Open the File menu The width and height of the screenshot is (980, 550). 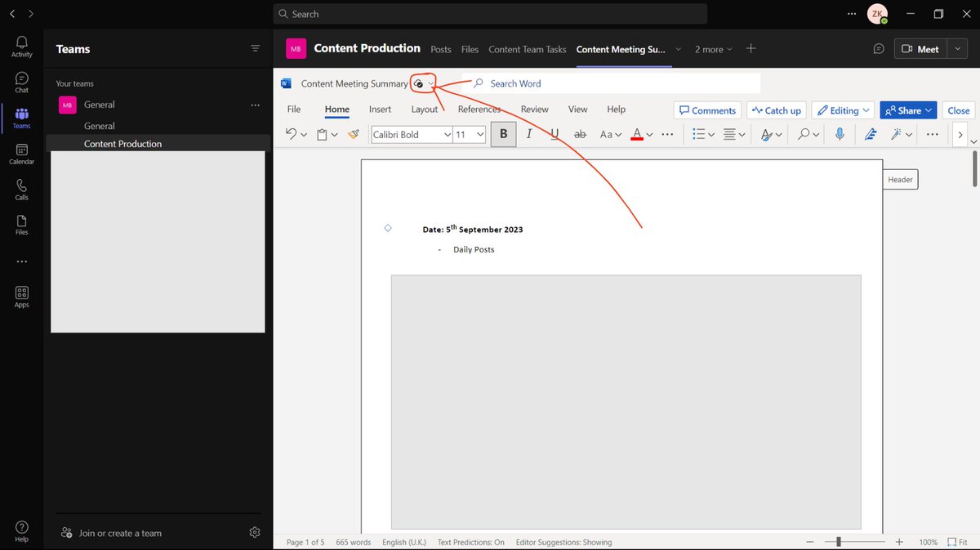[294, 109]
